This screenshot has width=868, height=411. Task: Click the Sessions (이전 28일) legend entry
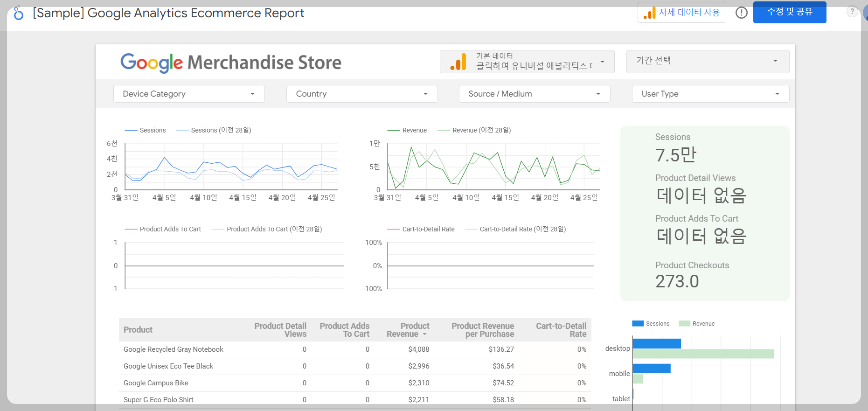click(214, 131)
